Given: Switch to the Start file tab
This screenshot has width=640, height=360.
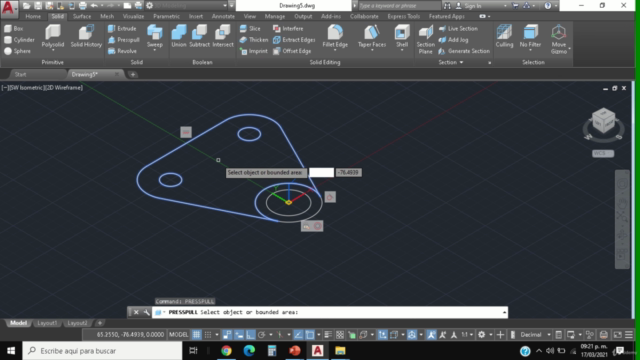Looking at the screenshot, I should click(20, 74).
